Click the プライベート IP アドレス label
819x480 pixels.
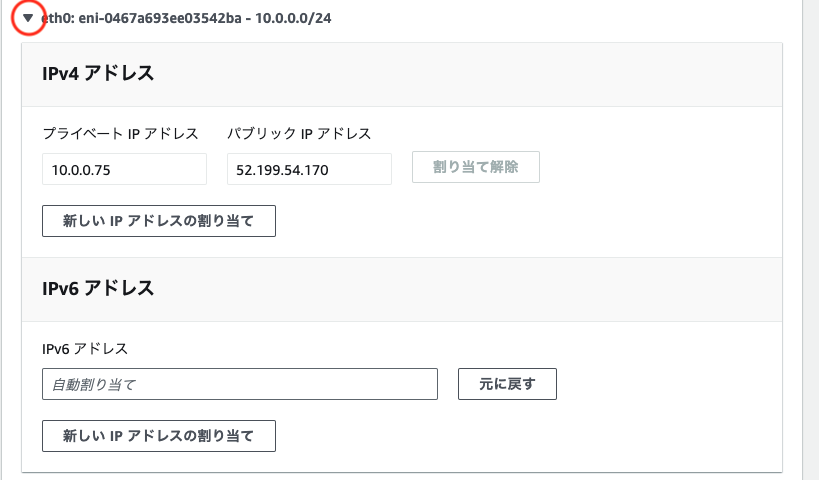[x=120, y=134]
